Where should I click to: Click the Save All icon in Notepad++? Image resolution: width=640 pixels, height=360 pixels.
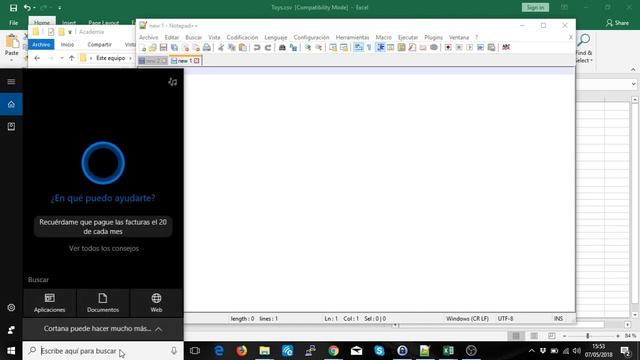(x=174, y=47)
